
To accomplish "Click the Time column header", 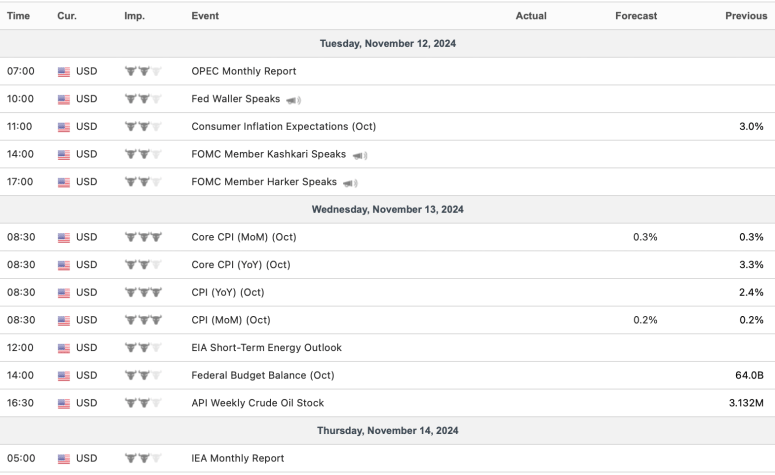I will click(18, 16).
